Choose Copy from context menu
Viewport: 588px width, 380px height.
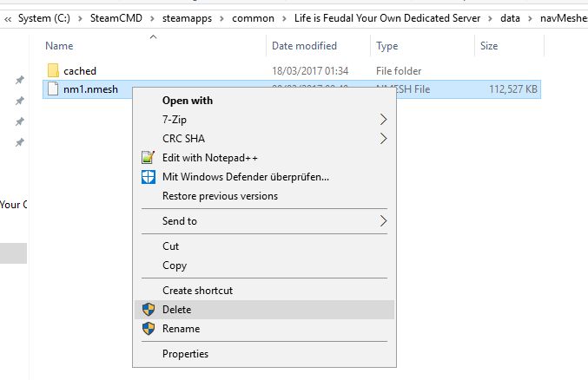click(264, 265)
